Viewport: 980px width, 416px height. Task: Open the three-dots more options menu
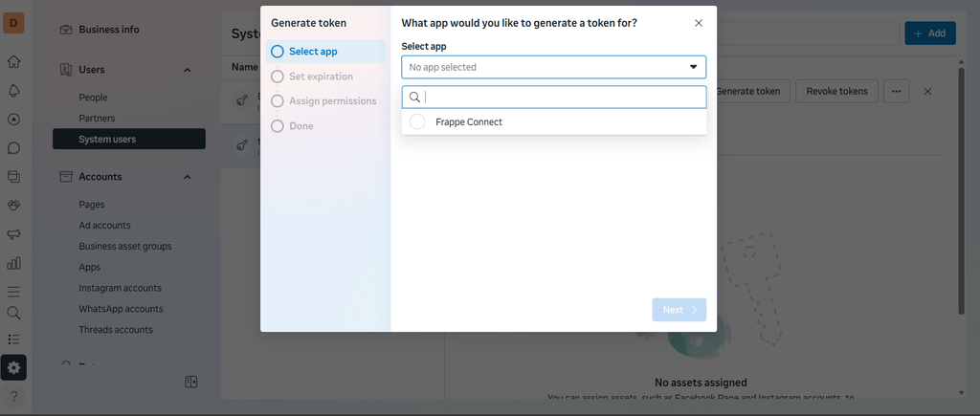896,91
